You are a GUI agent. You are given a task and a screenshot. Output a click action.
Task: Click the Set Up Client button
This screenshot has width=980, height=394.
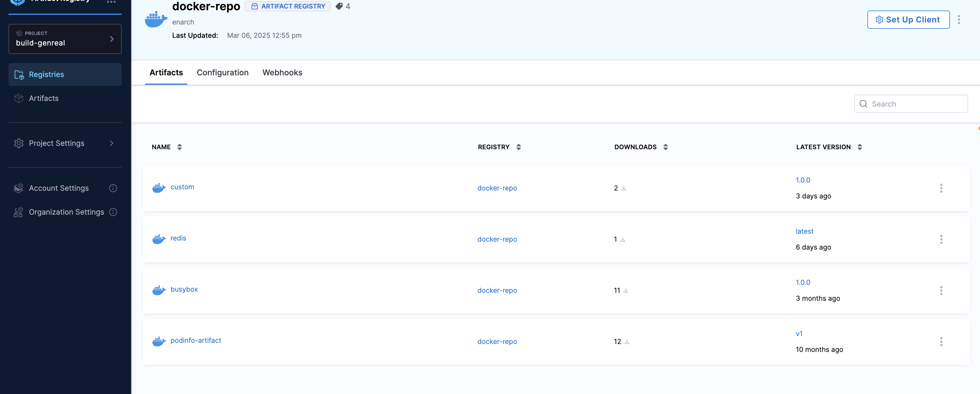(908, 19)
